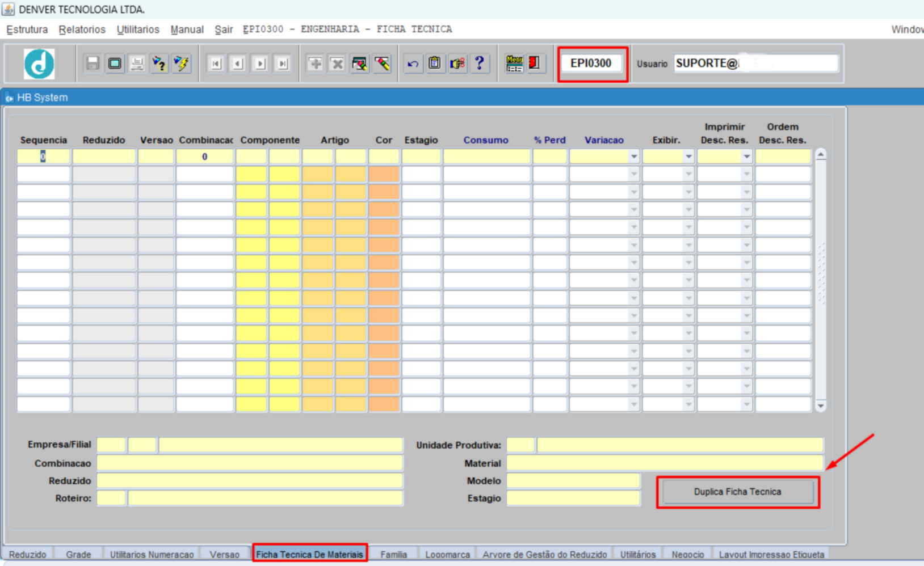924x566 pixels.
Task: Click the EPI0300 program code field
Action: 591,63
